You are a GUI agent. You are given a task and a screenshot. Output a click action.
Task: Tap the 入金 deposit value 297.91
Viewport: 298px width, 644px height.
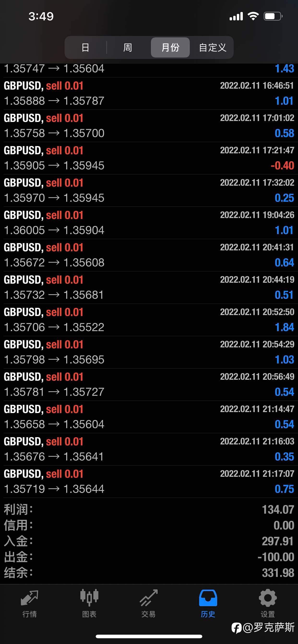click(x=278, y=541)
